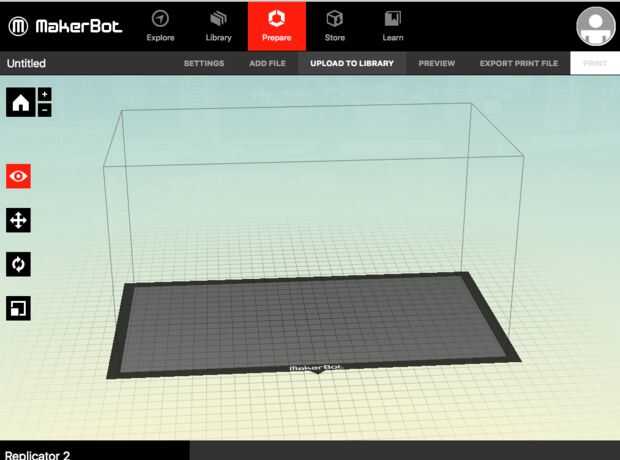
Task: Open the Explore section
Action: [x=160, y=26]
